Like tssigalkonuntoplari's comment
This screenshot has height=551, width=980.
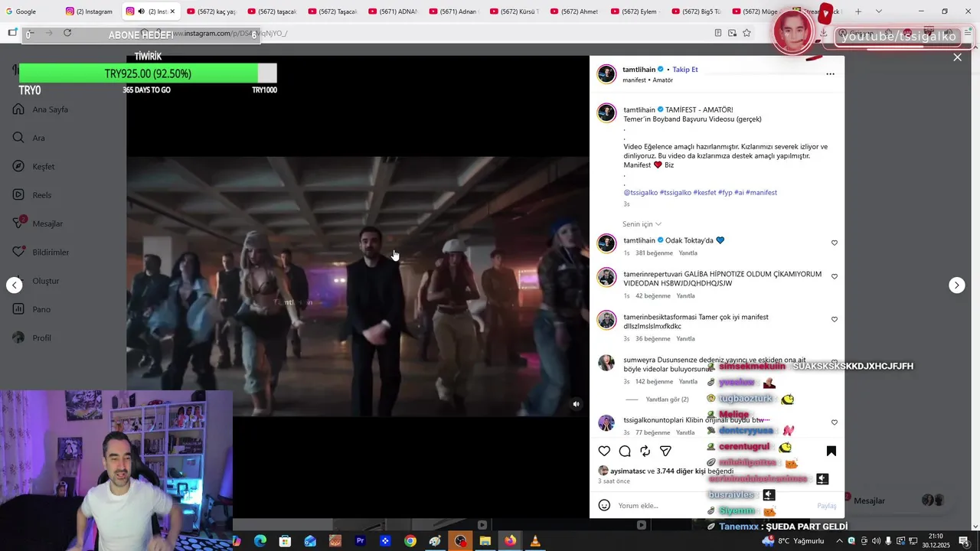pos(835,422)
